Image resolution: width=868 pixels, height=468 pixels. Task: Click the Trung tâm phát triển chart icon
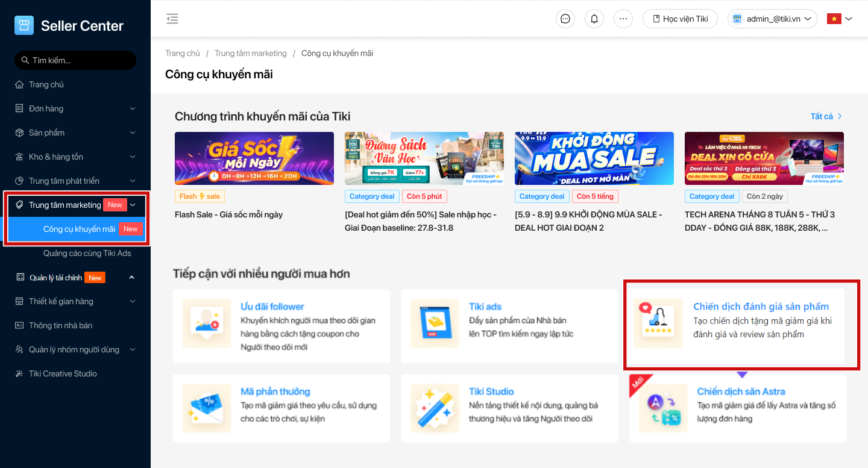(x=19, y=181)
